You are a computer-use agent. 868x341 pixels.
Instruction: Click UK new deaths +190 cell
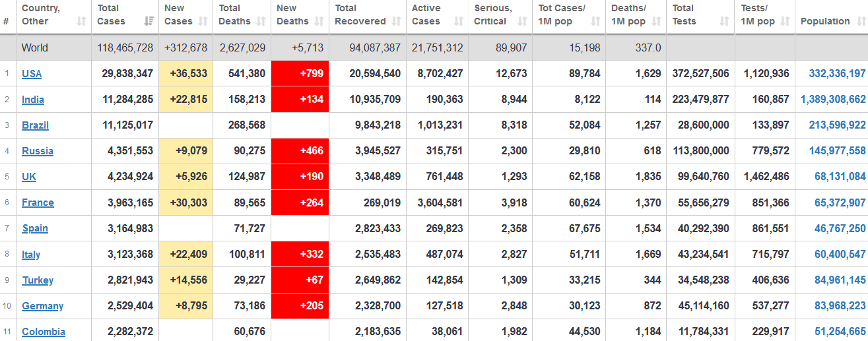coord(300,177)
